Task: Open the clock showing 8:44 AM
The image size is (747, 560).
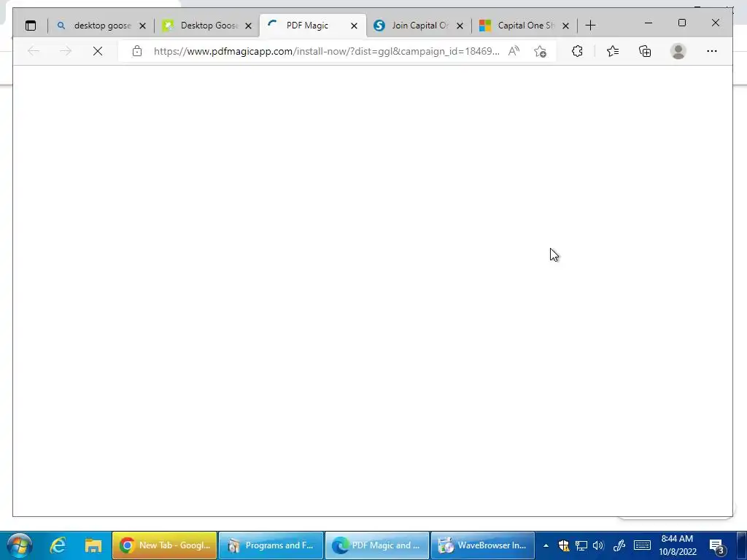Action: tap(678, 545)
